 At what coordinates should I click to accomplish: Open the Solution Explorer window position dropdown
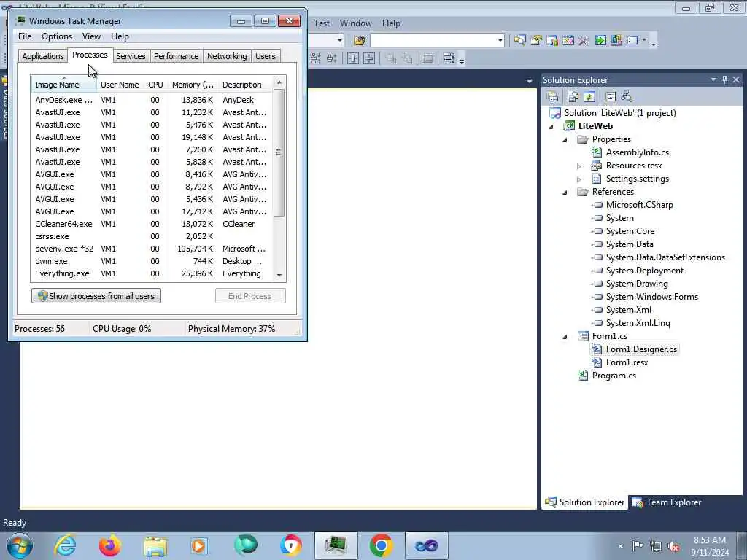point(713,79)
